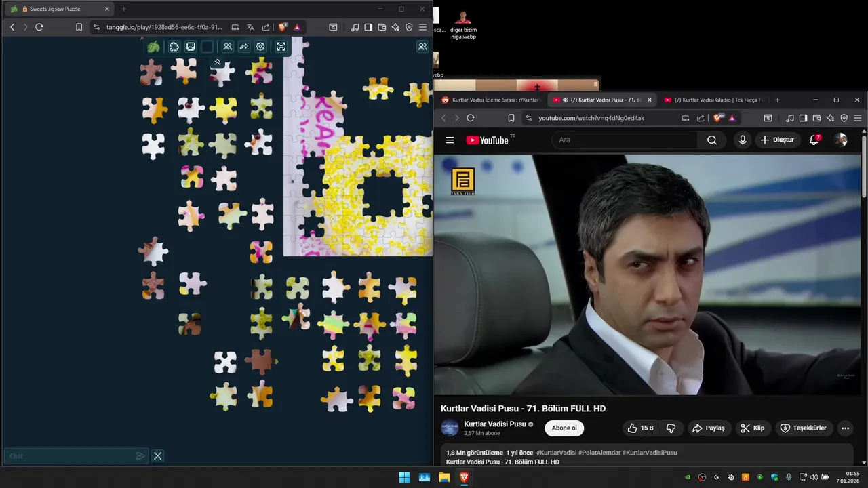The width and height of the screenshot is (868, 488).
Task: Like the video (15 B)
Action: tap(640, 428)
